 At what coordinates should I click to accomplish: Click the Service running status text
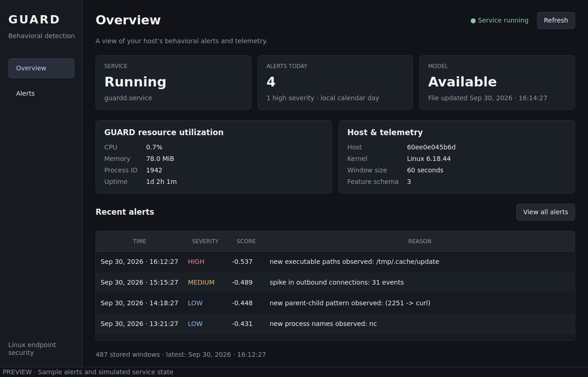(503, 20)
